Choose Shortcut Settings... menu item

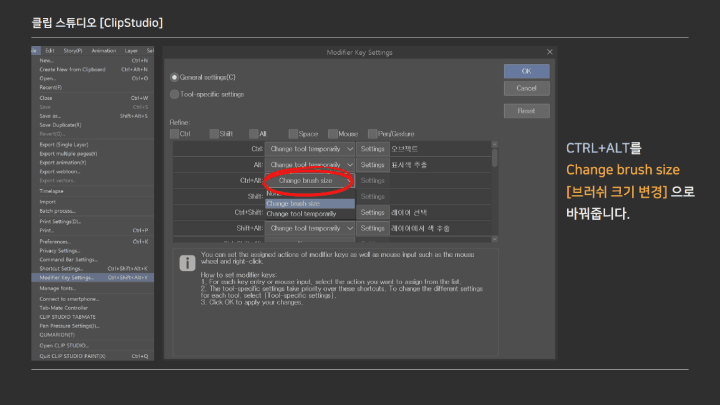pyautogui.click(x=93, y=269)
